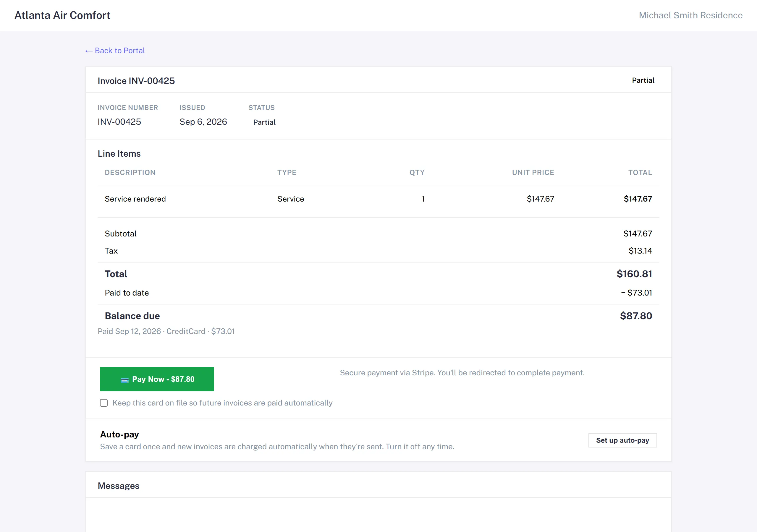Click the Tax amount $13.14
Image resolution: width=757 pixels, height=532 pixels.
click(x=640, y=251)
